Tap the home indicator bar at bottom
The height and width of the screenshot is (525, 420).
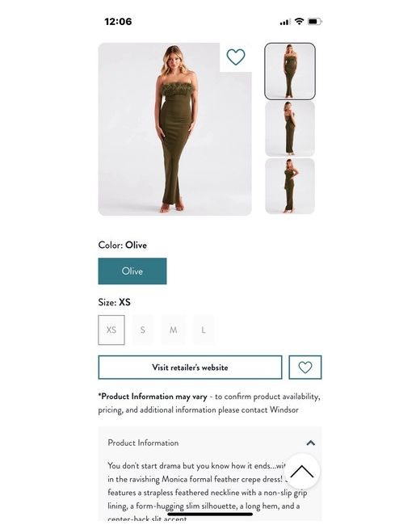tap(210, 514)
